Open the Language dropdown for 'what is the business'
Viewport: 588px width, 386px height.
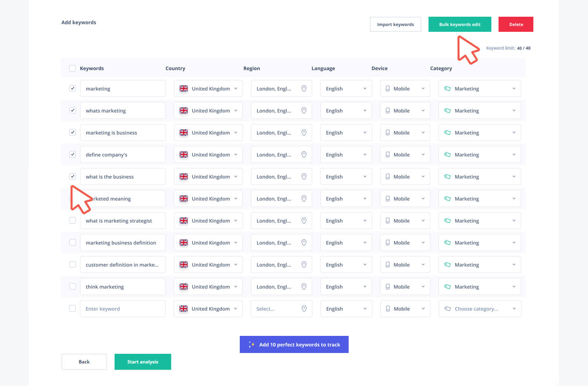coord(346,176)
